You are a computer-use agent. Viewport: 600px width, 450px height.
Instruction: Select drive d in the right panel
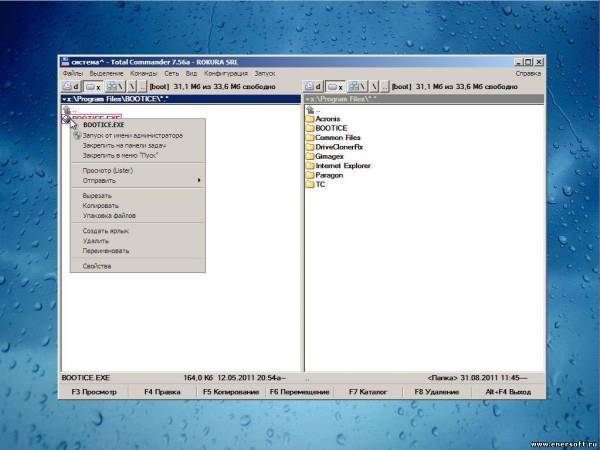click(x=313, y=86)
